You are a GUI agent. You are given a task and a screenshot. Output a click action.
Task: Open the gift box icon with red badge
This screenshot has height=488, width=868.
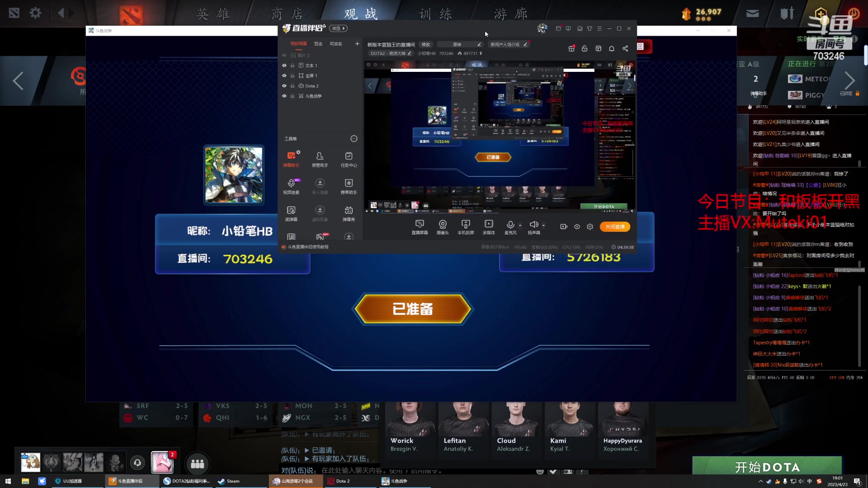click(571, 48)
